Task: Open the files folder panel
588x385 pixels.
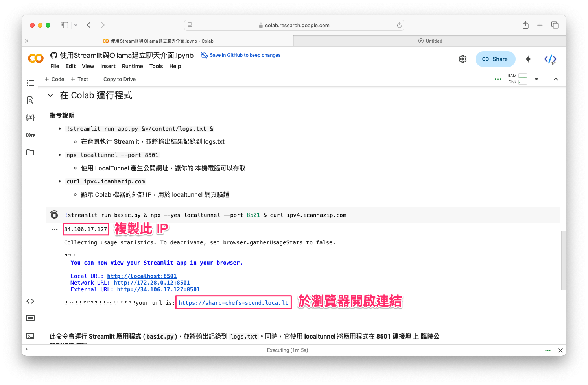Action: pyautogui.click(x=30, y=152)
